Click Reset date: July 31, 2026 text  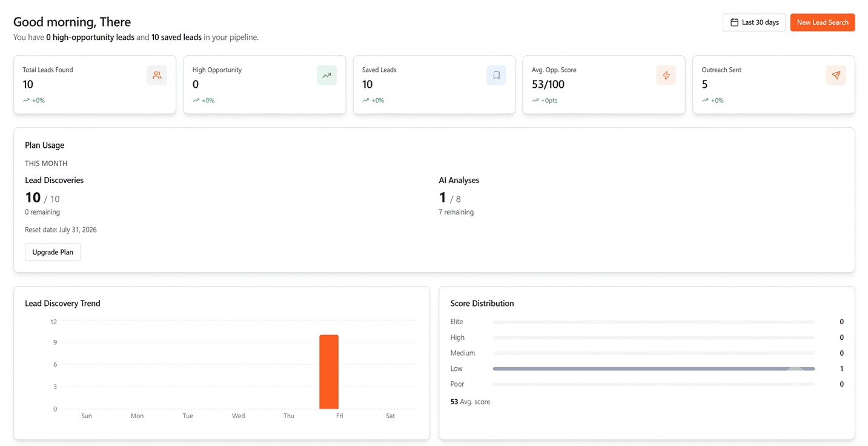[x=61, y=230]
